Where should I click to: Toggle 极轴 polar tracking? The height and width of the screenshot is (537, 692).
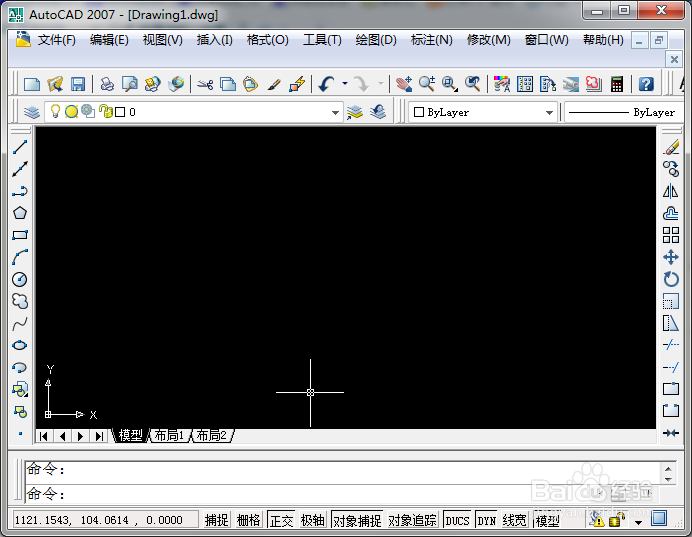312,520
